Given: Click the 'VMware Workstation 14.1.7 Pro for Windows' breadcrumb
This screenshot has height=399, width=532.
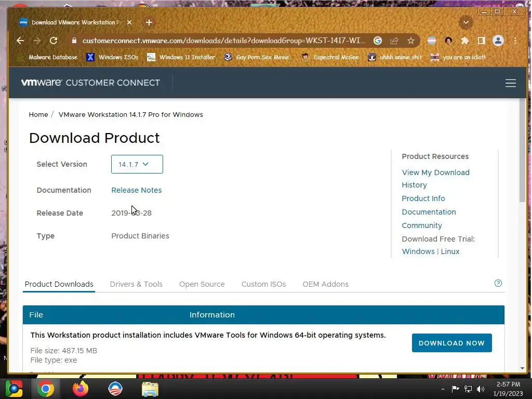Looking at the screenshot, I should pos(130,115).
